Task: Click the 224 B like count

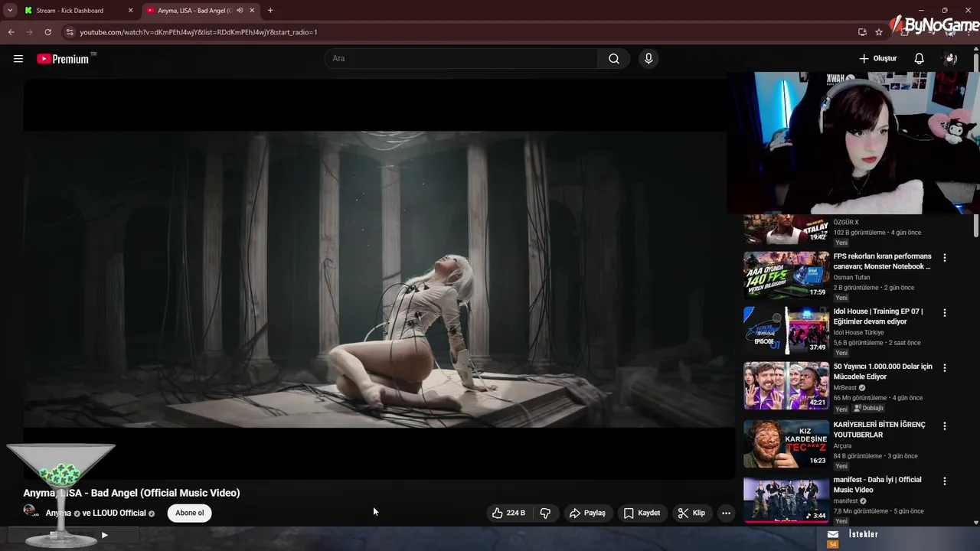Action: [516, 513]
